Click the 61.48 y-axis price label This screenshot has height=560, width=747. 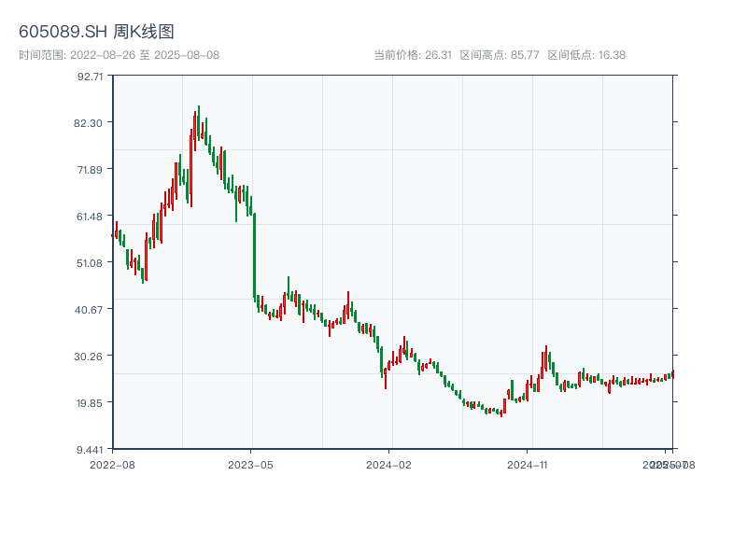(x=91, y=217)
